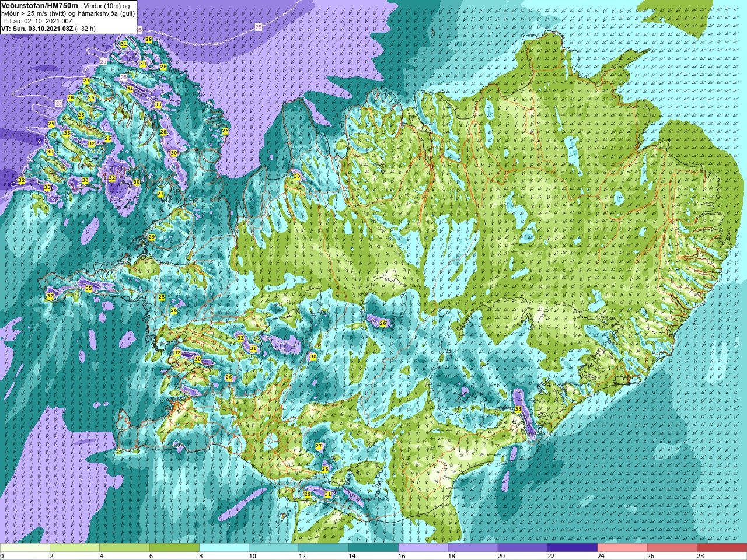Click the 'hviður > 25 m/s (hvítt)' header text
The image size is (747, 560).
[35, 13]
